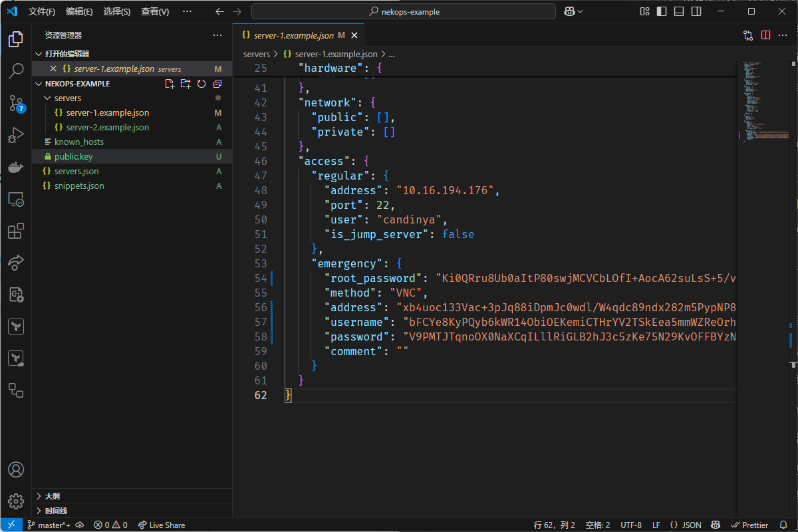This screenshot has width=798, height=532.
Task: Collapse the servers folder
Action: pyautogui.click(x=67, y=98)
